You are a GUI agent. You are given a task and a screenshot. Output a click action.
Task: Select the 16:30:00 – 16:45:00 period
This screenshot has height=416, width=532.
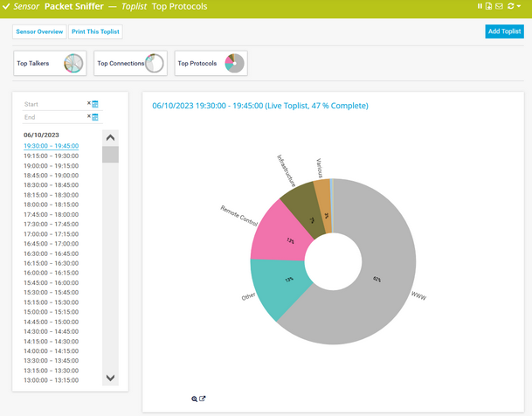pyautogui.click(x=52, y=253)
